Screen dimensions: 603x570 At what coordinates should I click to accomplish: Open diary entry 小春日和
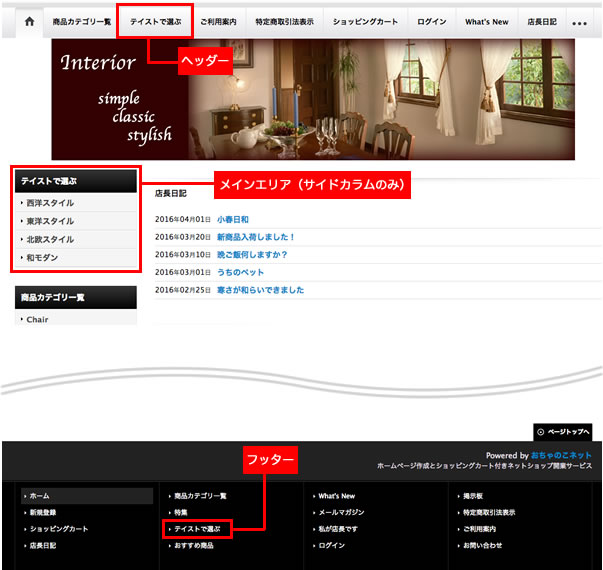[233, 219]
